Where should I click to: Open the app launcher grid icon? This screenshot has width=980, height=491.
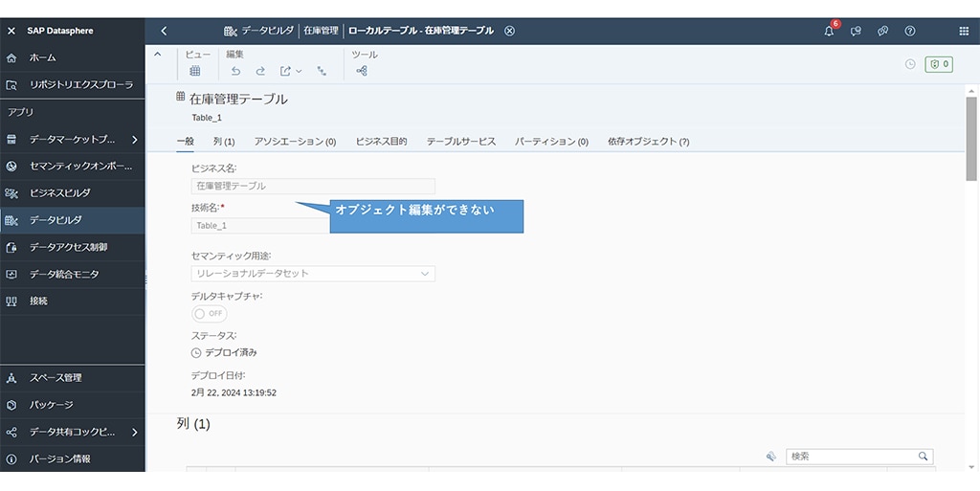click(x=963, y=31)
